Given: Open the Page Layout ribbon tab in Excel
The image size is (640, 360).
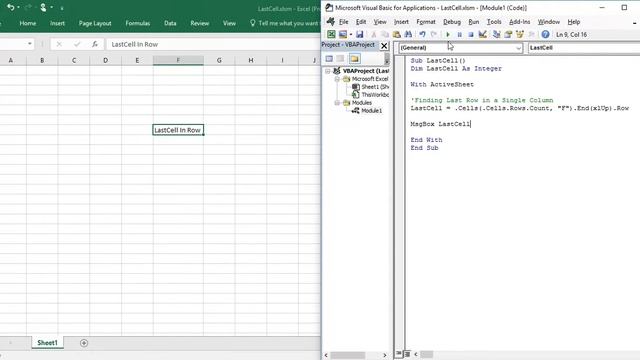Looking at the screenshot, I should 95,23.
